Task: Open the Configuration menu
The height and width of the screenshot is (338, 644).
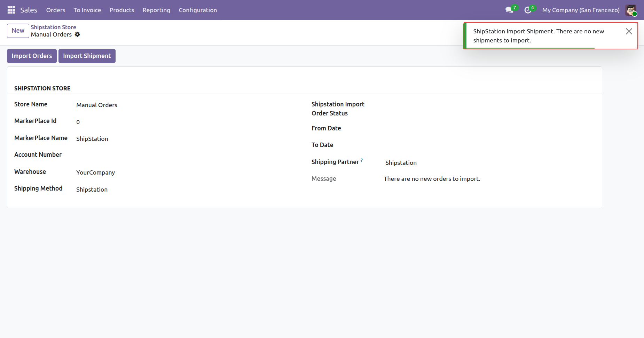Action: click(x=198, y=10)
